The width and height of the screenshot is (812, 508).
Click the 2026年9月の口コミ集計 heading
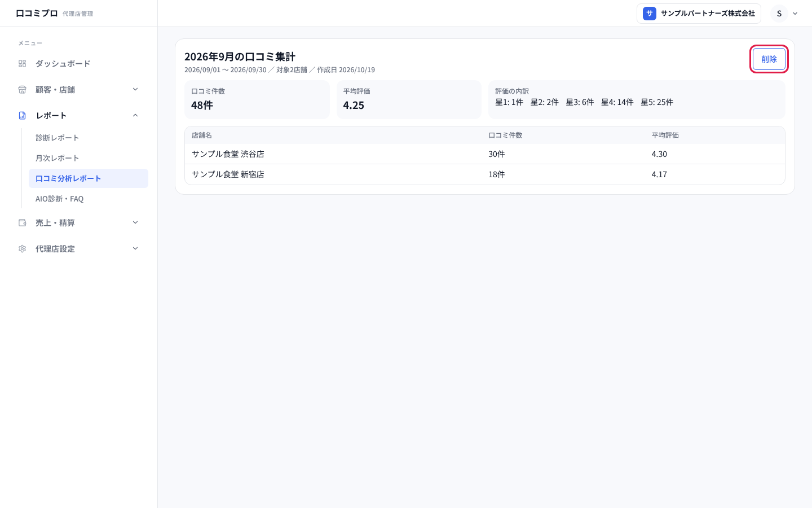coord(240,56)
